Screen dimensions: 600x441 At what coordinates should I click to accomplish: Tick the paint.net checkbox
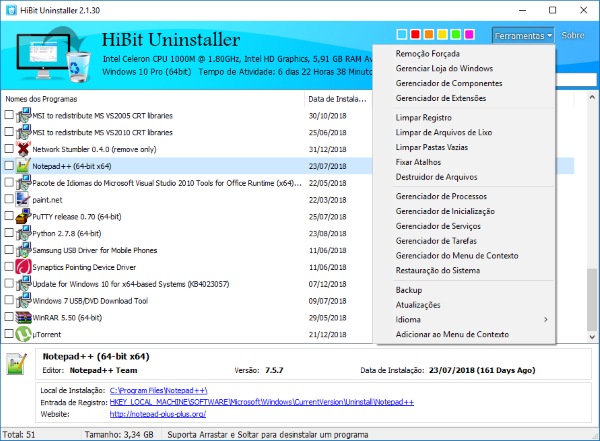9,199
